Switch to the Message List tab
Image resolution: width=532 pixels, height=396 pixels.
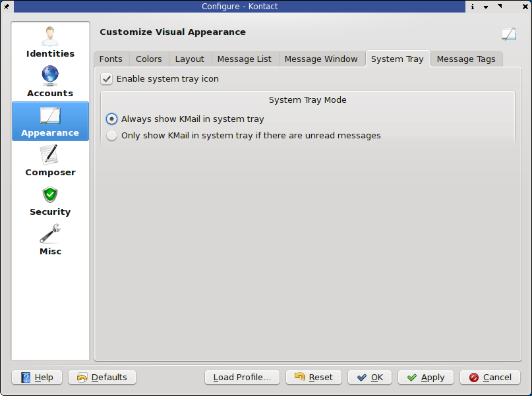click(244, 59)
